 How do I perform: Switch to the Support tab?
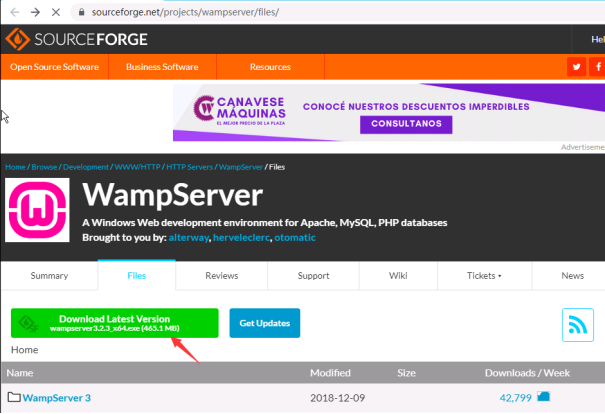(313, 275)
